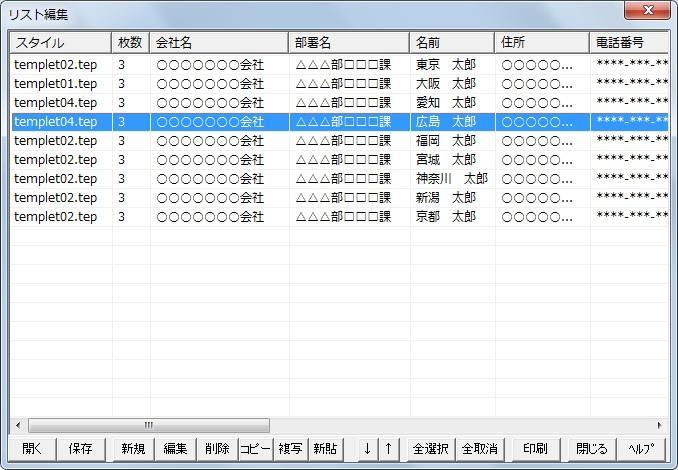Open help with the ﾍﾙﾌﾟ button
678x470 pixels.
641,449
